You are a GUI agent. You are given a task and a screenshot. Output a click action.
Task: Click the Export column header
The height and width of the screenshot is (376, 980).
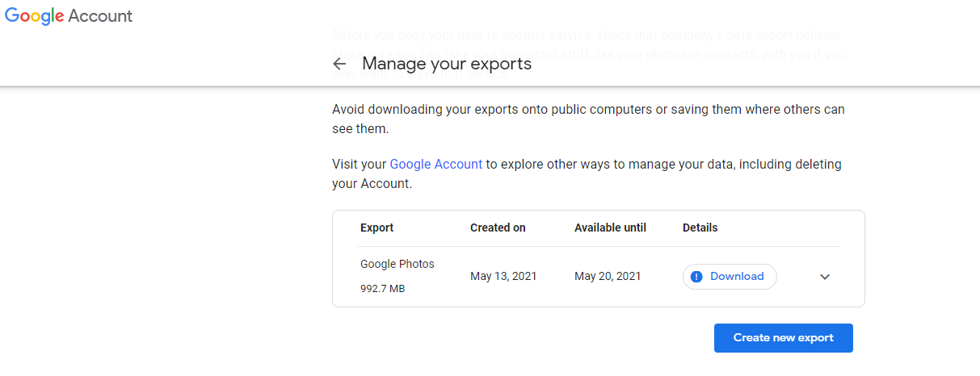(x=377, y=228)
